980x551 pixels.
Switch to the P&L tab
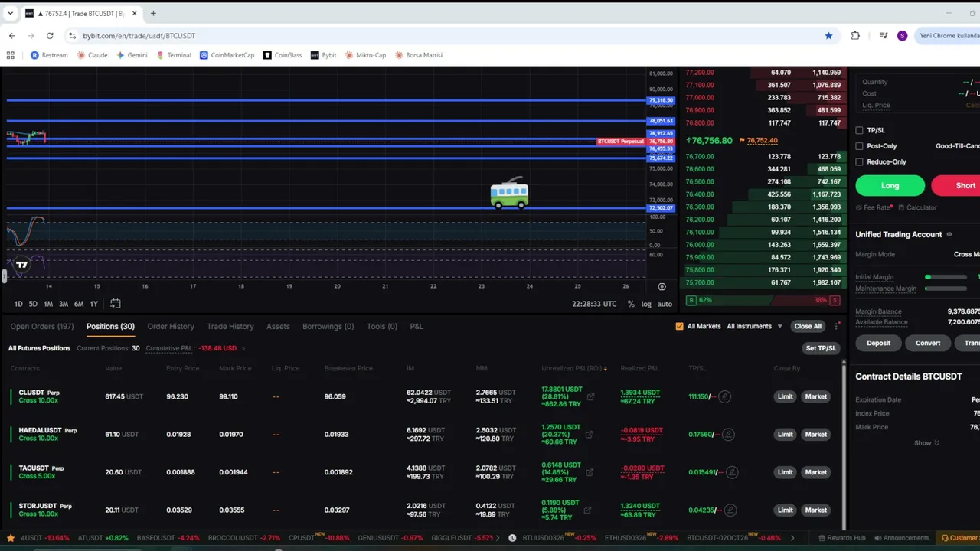pos(416,327)
